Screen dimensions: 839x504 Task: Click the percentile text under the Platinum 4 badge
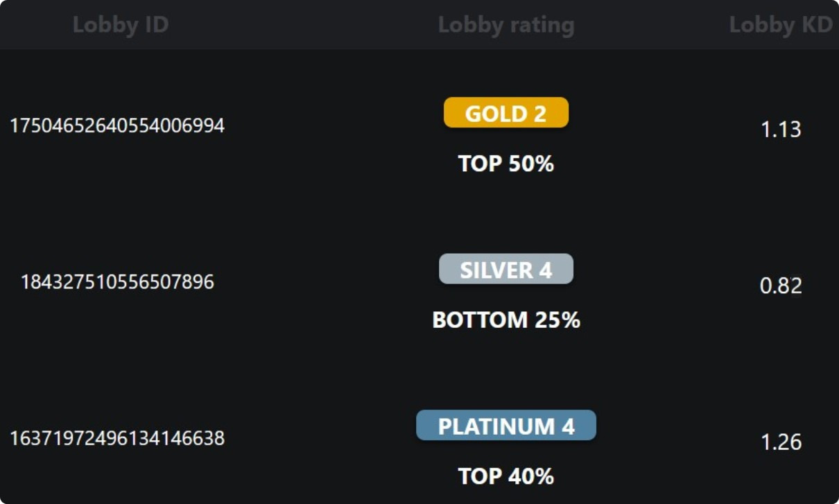(x=506, y=476)
